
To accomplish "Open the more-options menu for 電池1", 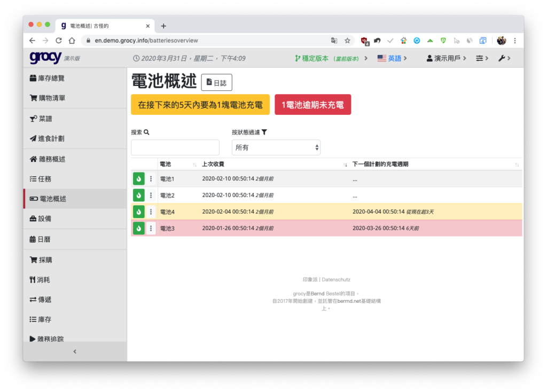I will click(x=151, y=179).
